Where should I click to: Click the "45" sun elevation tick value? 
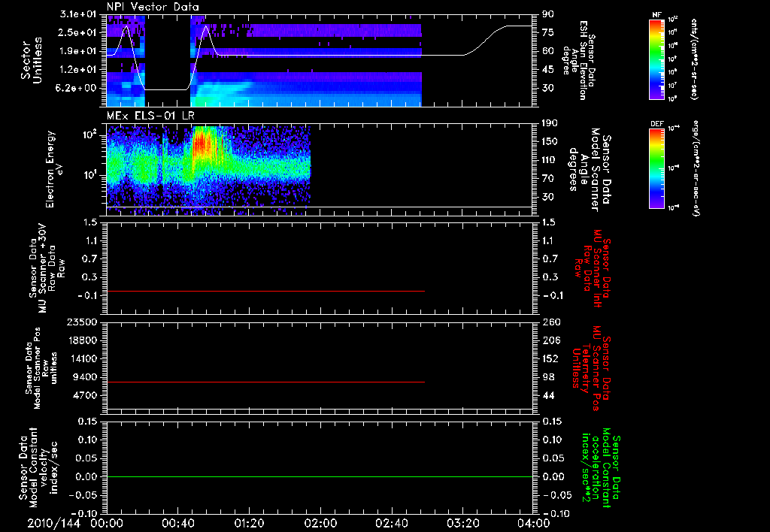[548, 70]
